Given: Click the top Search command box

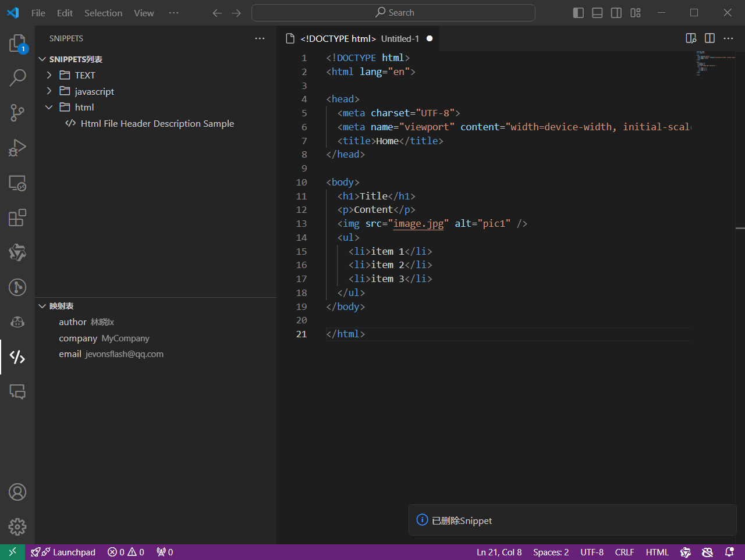Looking at the screenshot, I should [x=393, y=13].
